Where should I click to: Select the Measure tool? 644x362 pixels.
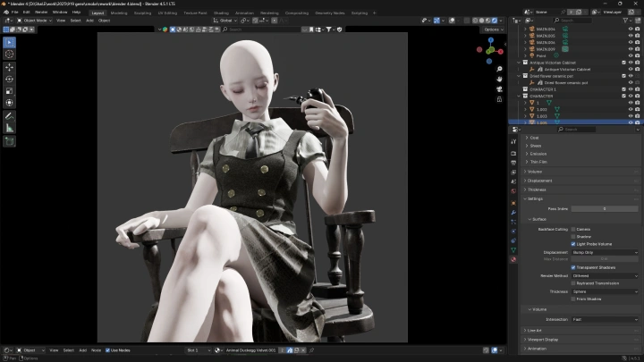pos(9,128)
